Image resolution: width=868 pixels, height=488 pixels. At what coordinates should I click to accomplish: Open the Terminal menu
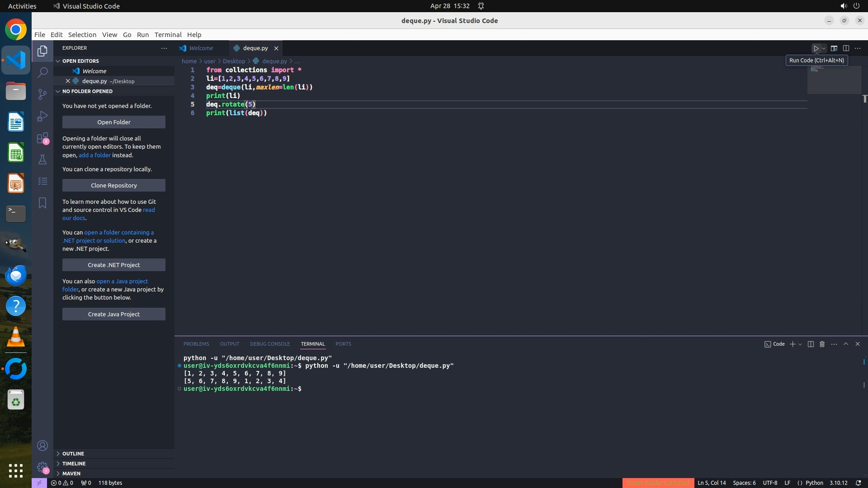(x=168, y=35)
